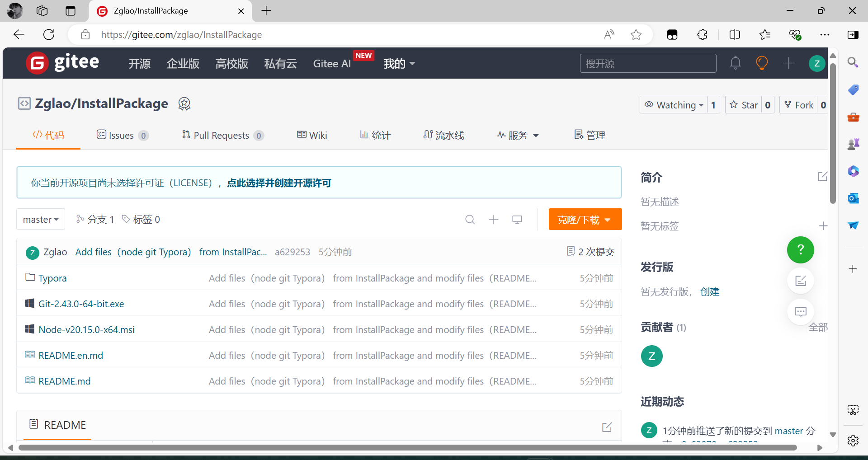Open the Issues tab

point(123,136)
